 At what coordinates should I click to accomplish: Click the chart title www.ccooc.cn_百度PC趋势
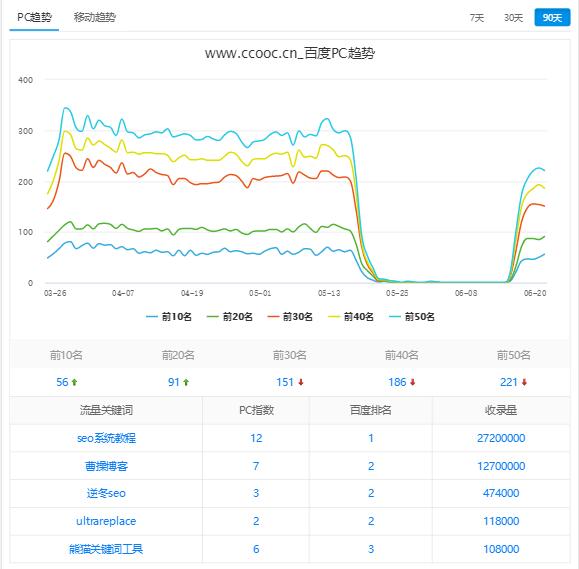(290, 54)
